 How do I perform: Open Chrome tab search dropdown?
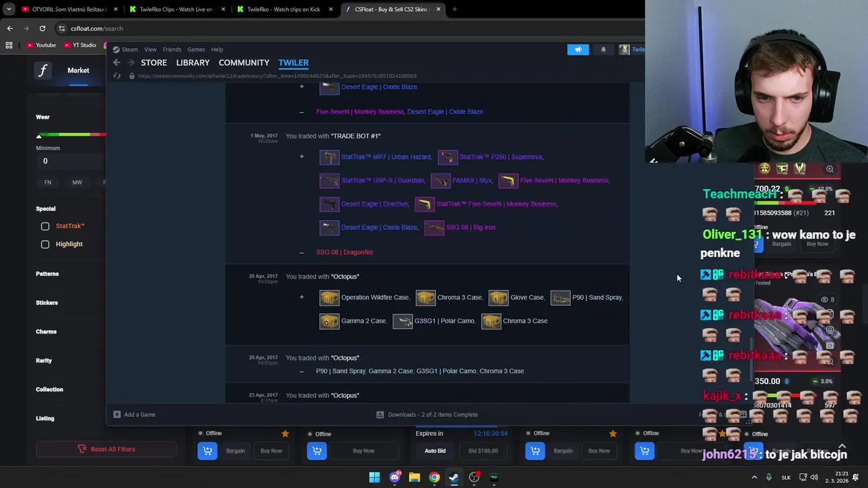pyautogui.click(x=9, y=9)
